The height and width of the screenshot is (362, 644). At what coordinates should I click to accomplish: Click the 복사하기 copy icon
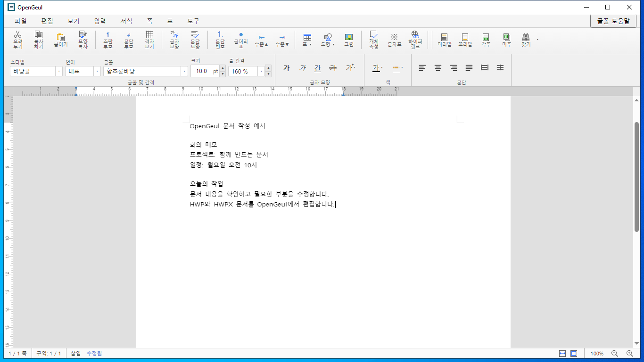click(x=39, y=40)
